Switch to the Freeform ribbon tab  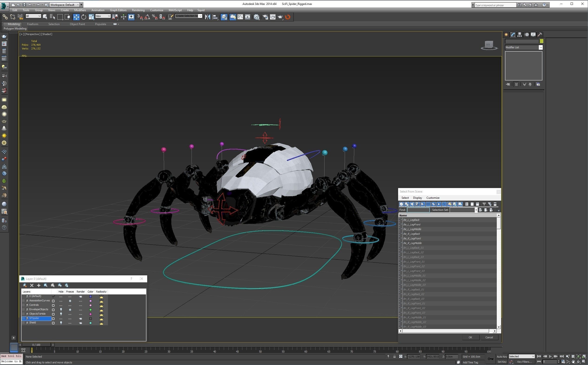coord(32,24)
